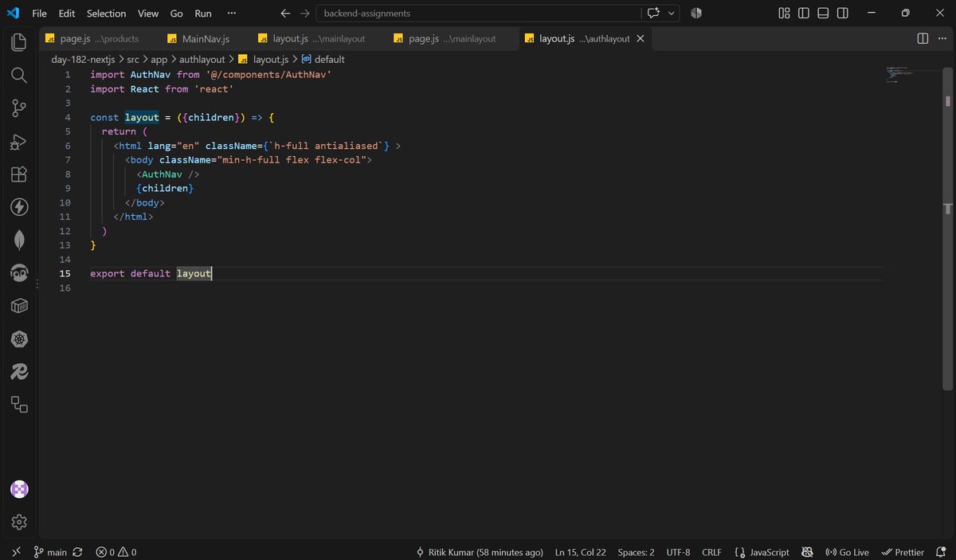
Task: Open the Run and Debug view
Action: (19, 142)
